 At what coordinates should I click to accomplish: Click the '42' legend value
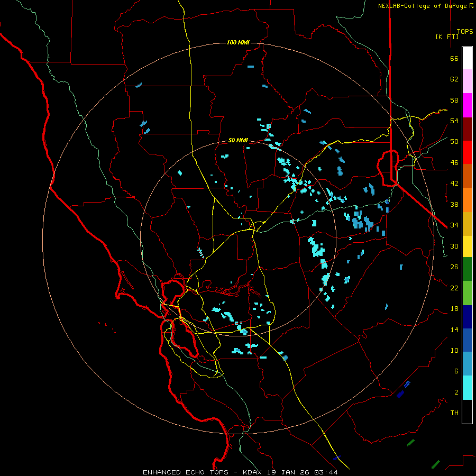(454, 184)
